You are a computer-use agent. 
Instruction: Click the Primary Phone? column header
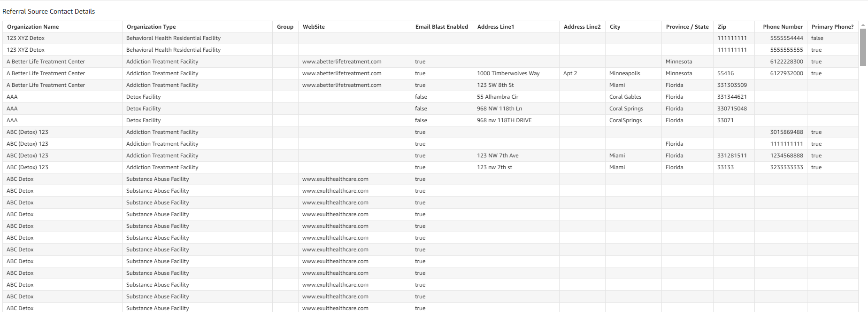pyautogui.click(x=832, y=27)
